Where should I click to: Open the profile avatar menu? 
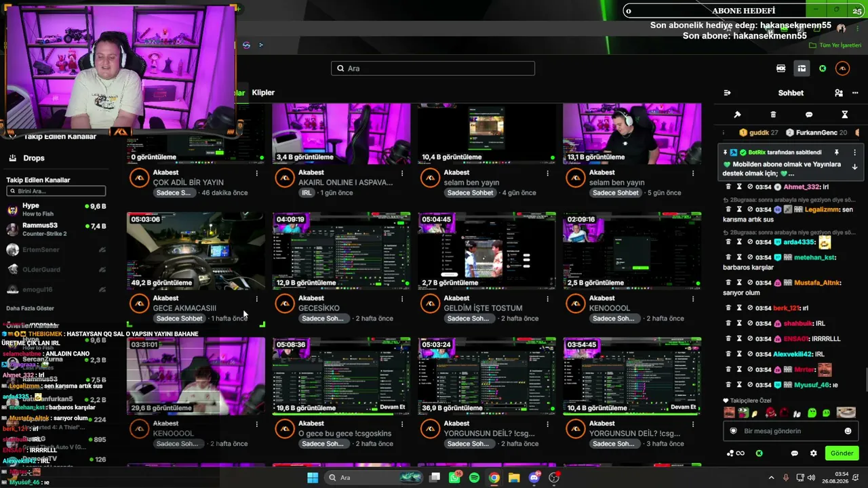(842, 68)
